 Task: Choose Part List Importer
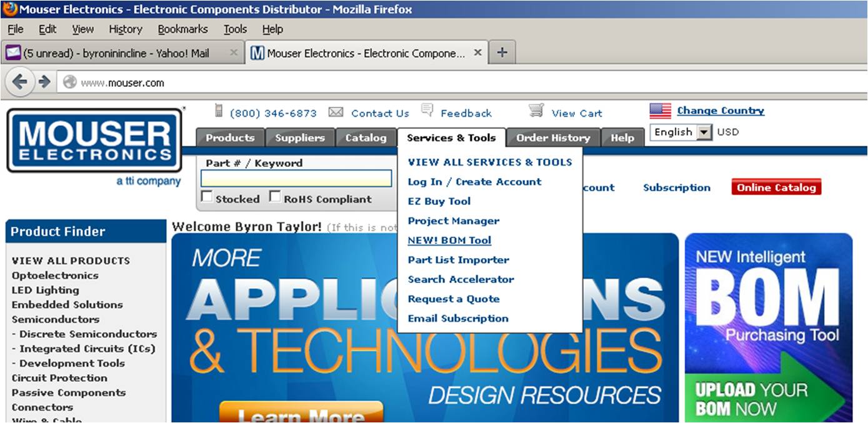(458, 260)
